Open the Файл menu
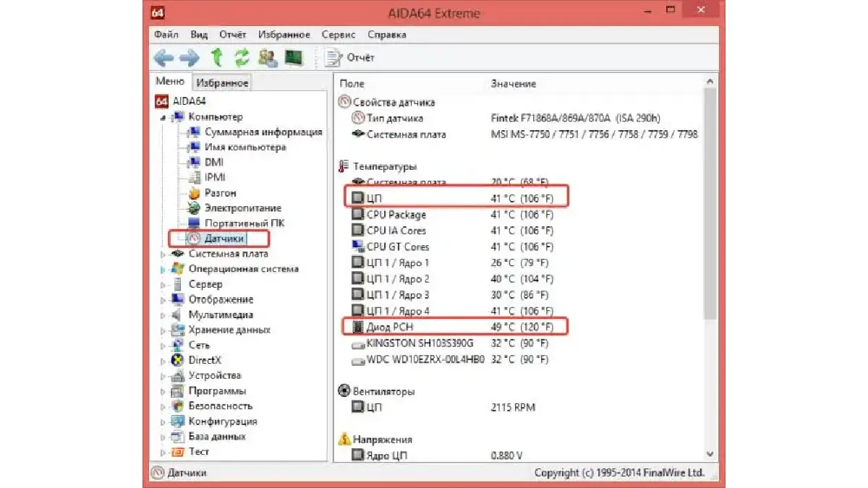The height and width of the screenshot is (488, 868). (166, 35)
